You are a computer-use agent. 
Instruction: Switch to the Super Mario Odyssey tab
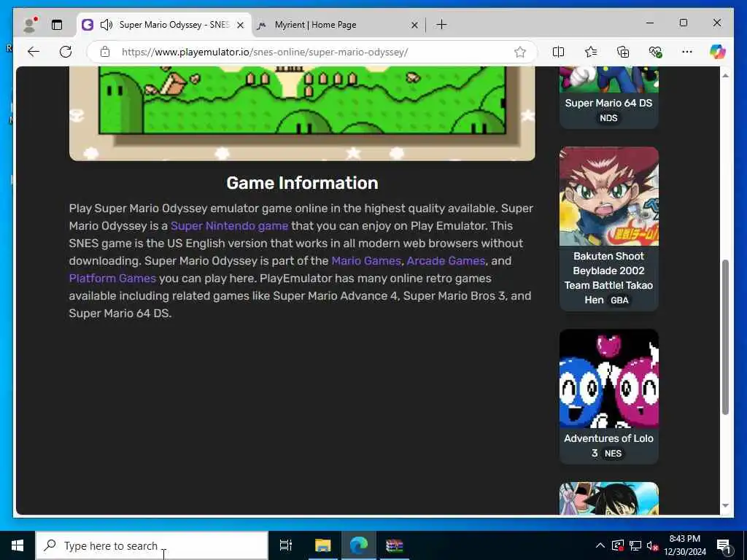pyautogui.click(x=164, y=25)
